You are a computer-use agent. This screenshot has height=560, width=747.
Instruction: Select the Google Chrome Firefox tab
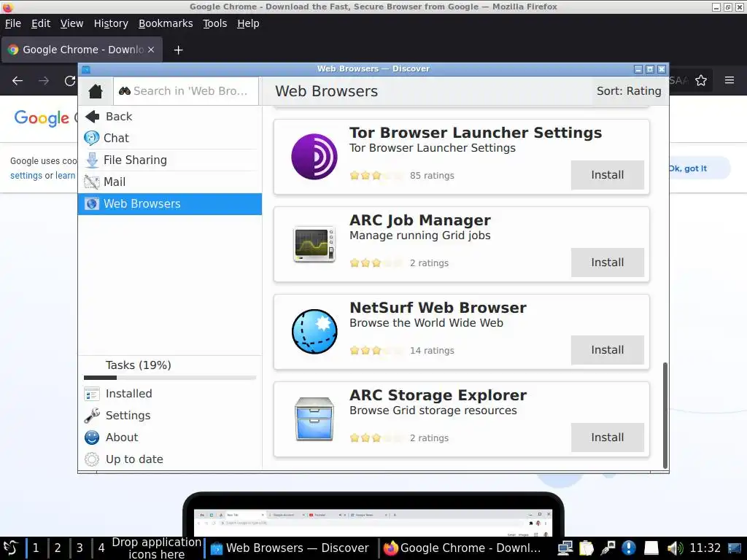(x=82, y=50)
